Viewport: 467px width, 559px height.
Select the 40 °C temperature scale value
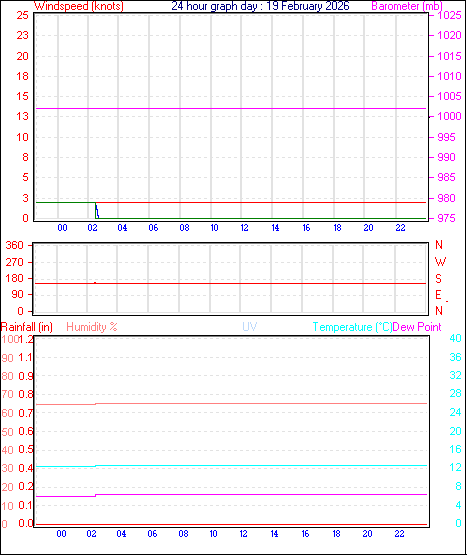[455, 338]
